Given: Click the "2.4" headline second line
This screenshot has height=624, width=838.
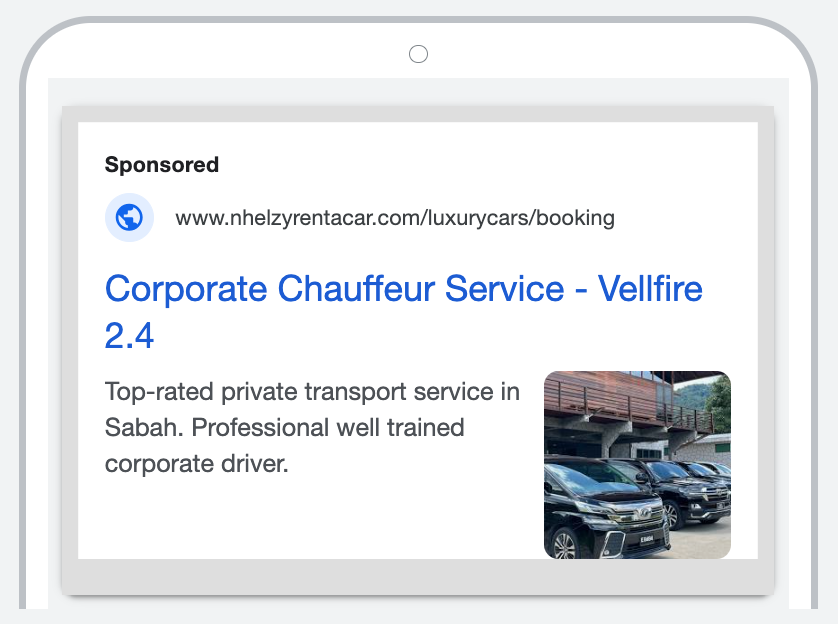Looking at the screenshot, I should pos(130,336).
